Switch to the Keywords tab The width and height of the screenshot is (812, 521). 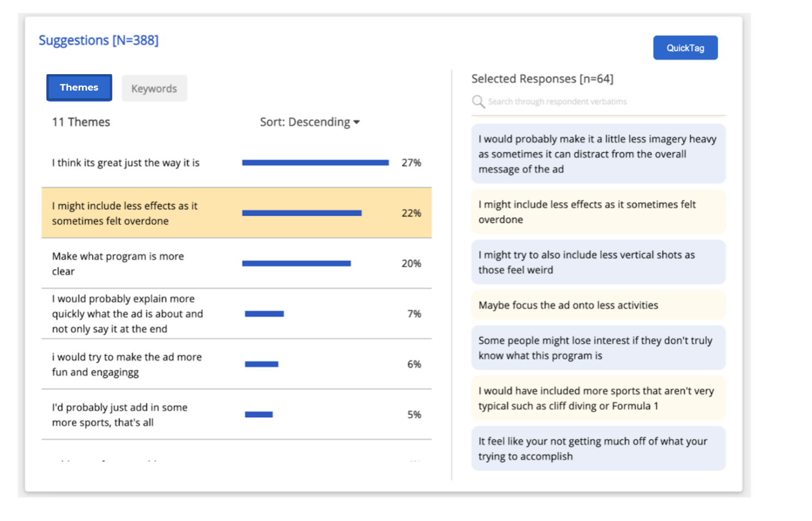click(154, 88)
